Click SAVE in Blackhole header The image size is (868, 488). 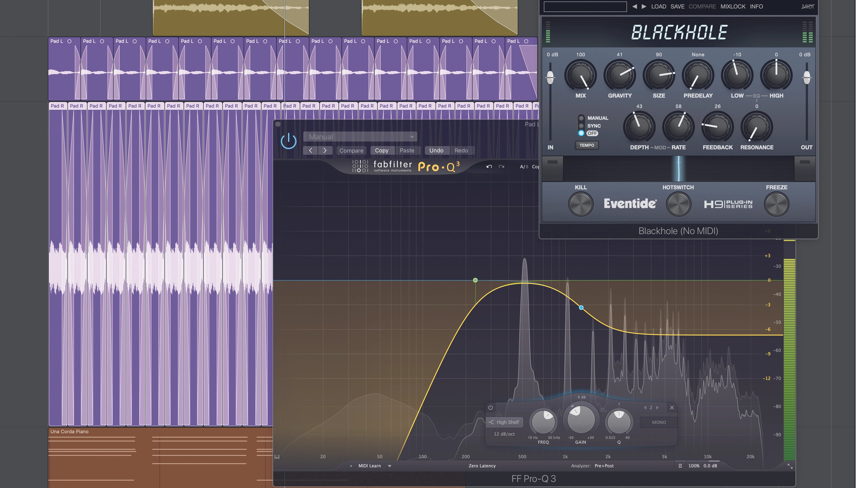pyautogui.click(x=677, y=6)
